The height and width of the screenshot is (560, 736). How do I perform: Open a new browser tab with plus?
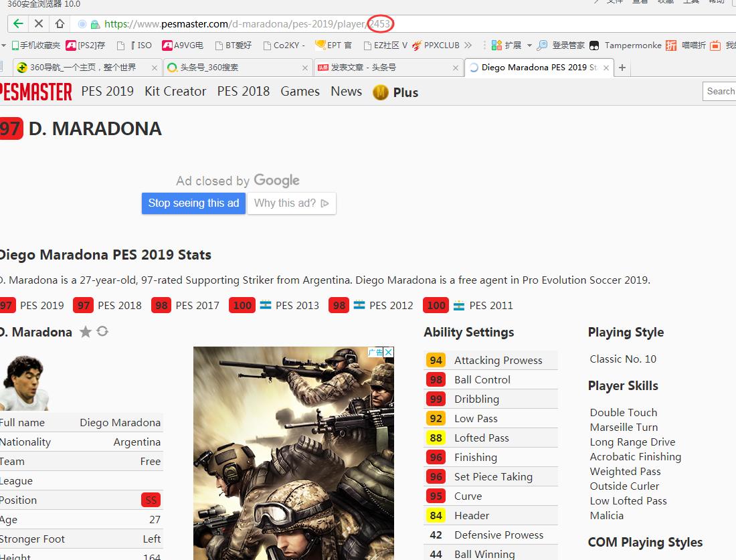(x=622, y=68)
